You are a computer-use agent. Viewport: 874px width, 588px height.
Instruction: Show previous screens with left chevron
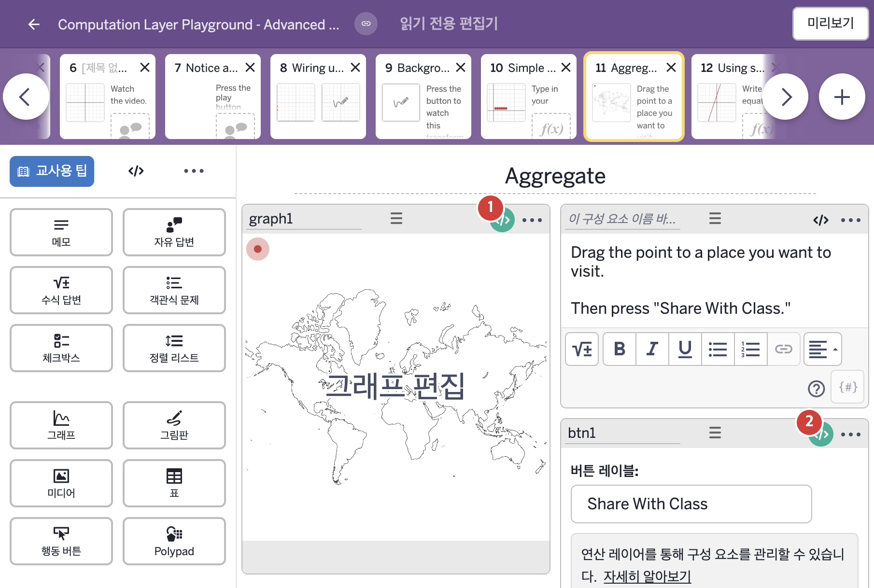coord(26,97)
